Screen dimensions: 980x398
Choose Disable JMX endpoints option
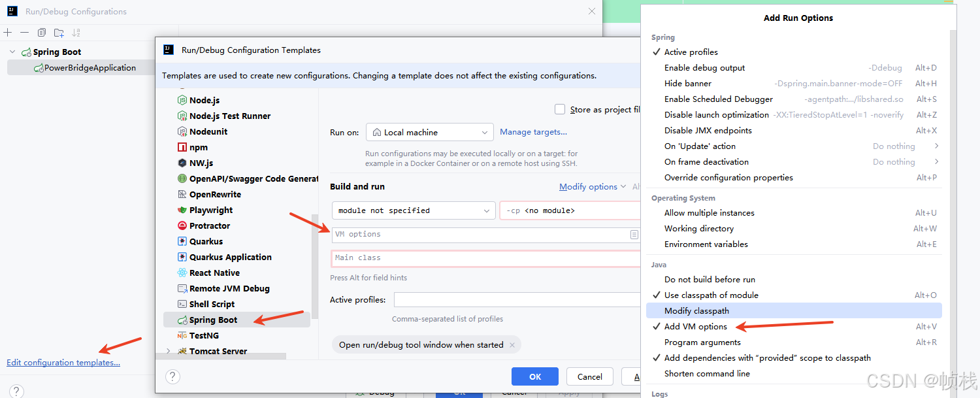click(794, 130)
